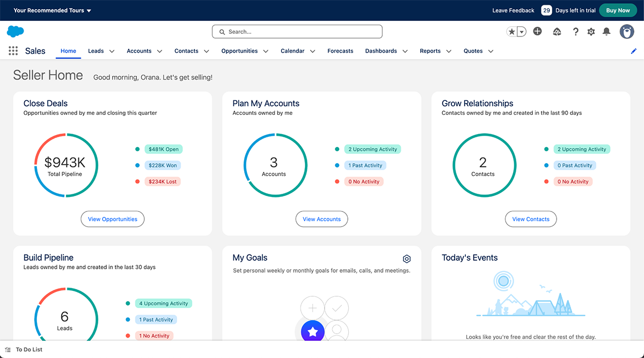Click the Trailhead training icon
The height and width of the screenshot is (358, 644).
point(557,32)
